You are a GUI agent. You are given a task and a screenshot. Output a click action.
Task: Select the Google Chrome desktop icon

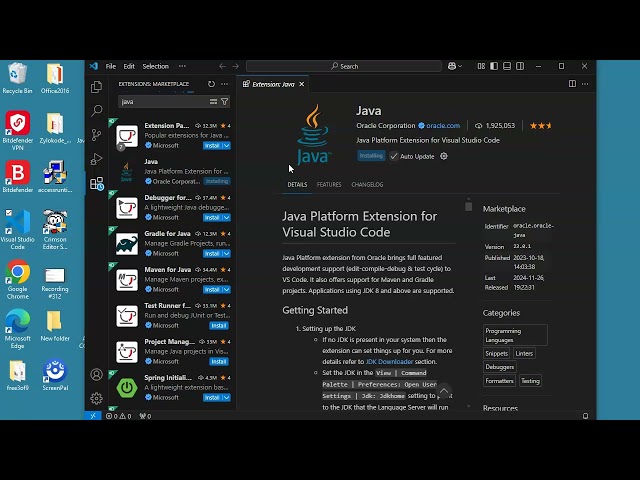tap(18, 279)
